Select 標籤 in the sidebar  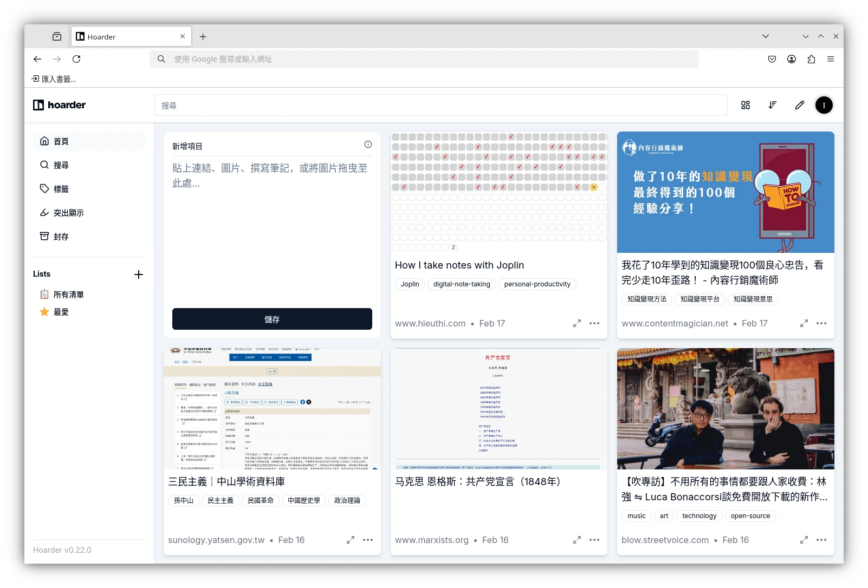(x=60, y=188)
